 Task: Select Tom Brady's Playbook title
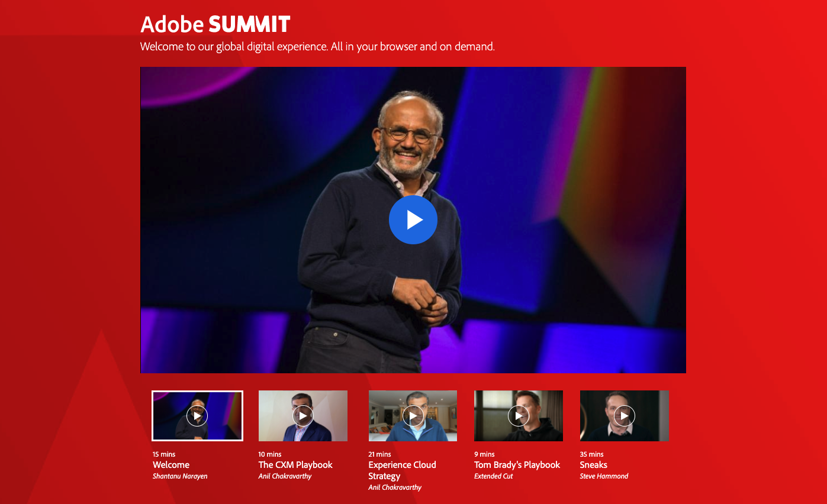click(517, 465)
